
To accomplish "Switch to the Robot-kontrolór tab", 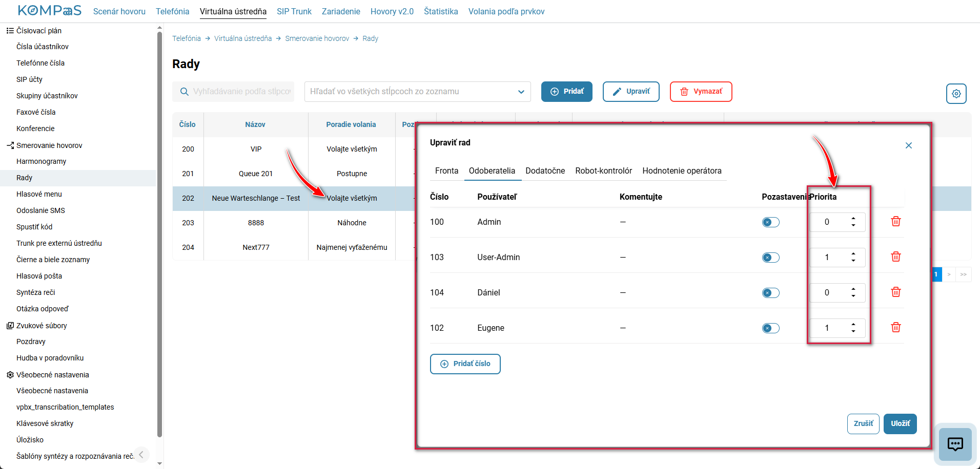I will [x=604, y=171].
